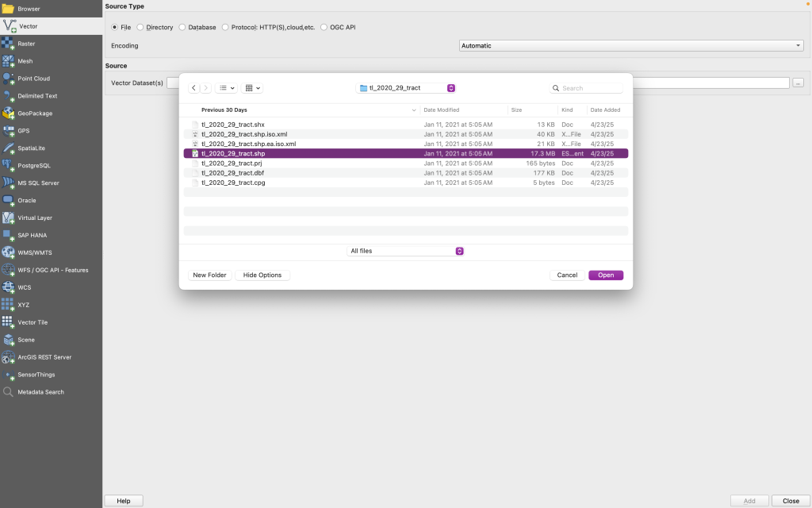Select the Raster source icon in sidebar
Viewport: 812px width, 508px height.
[9, 44]
